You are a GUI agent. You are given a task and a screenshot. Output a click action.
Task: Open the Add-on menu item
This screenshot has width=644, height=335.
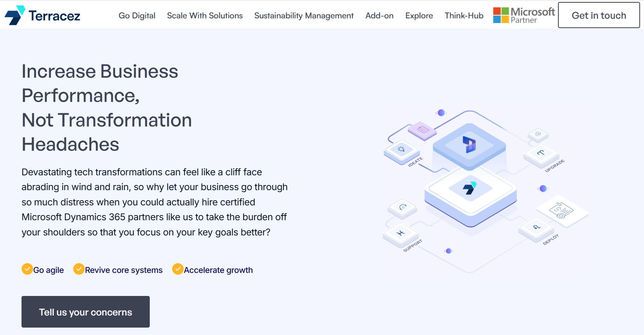click(x=379, y=16)
